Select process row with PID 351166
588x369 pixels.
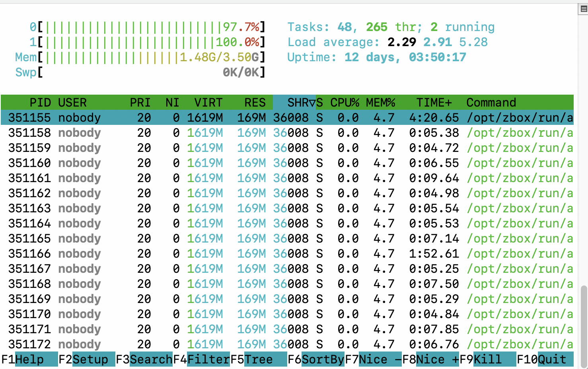pos(287,254)
